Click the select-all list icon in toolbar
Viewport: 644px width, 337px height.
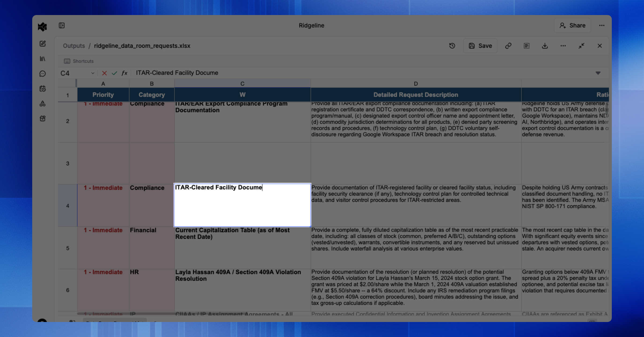[x=526, y=46]
